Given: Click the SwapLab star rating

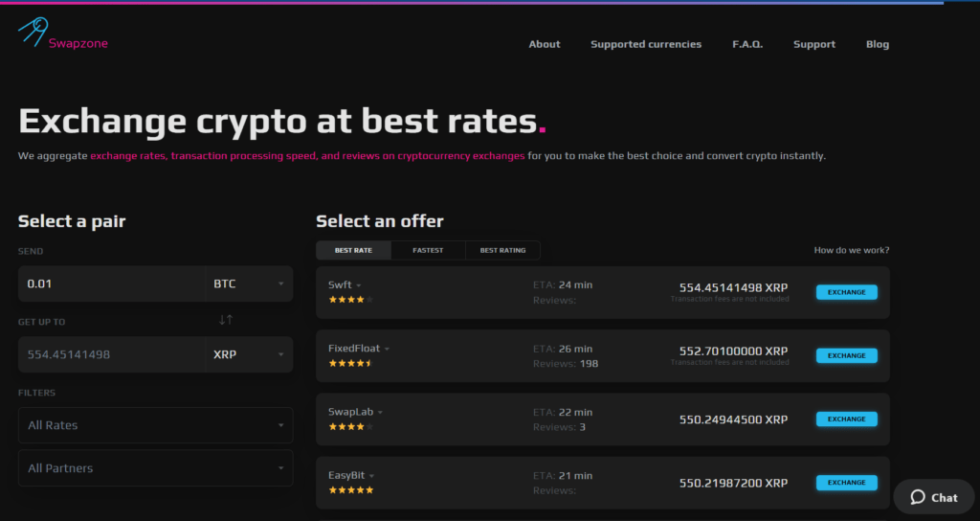Looking at the screenshot, I should (350, 426).
